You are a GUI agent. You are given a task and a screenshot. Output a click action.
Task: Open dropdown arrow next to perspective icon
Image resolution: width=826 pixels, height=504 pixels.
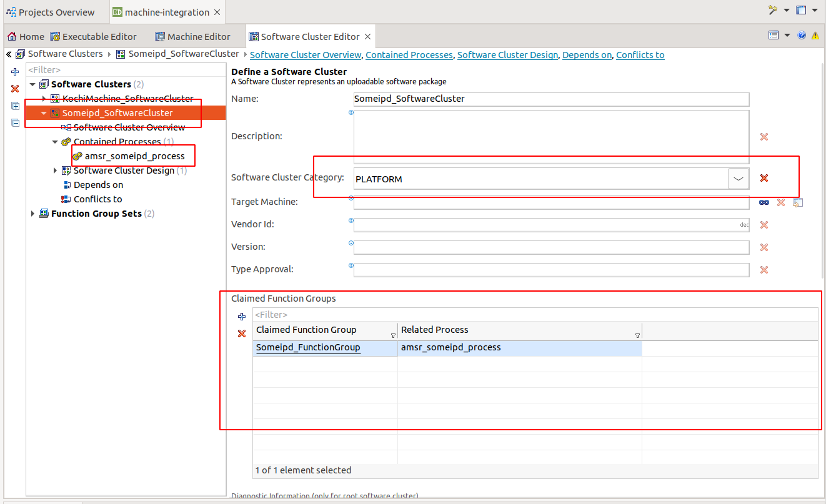point(814,11)
